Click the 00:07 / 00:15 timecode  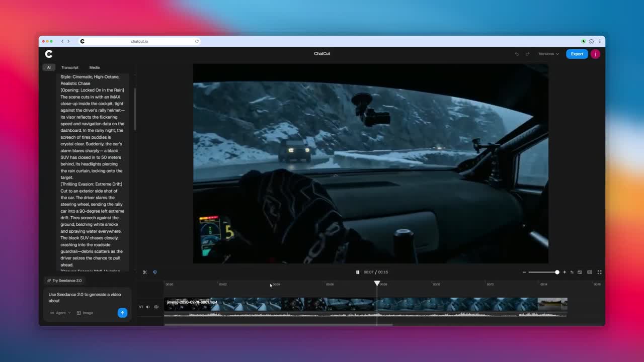click(376, 272)
